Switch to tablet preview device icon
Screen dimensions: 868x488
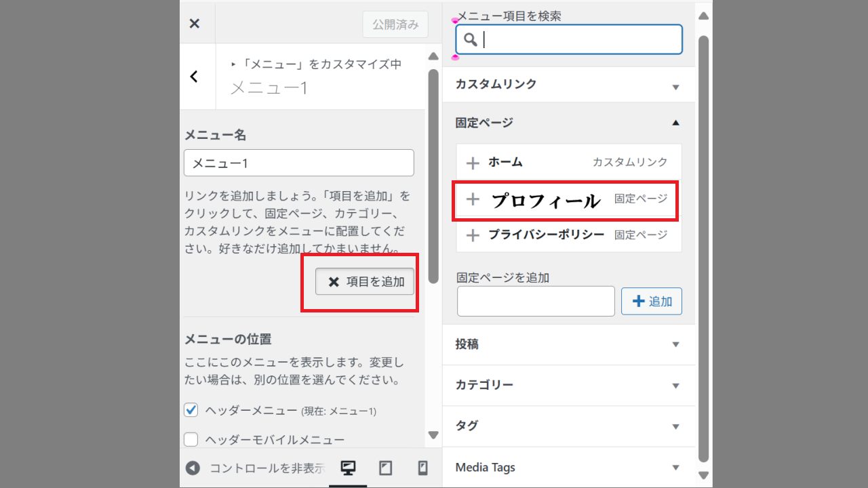tap(385, 468)
